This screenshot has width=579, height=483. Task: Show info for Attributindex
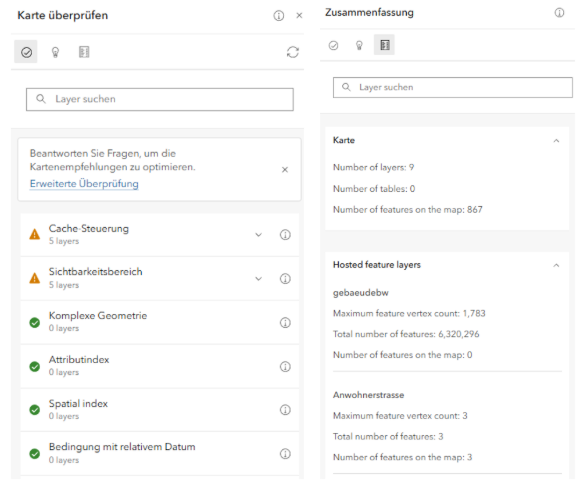coord(285,367)
